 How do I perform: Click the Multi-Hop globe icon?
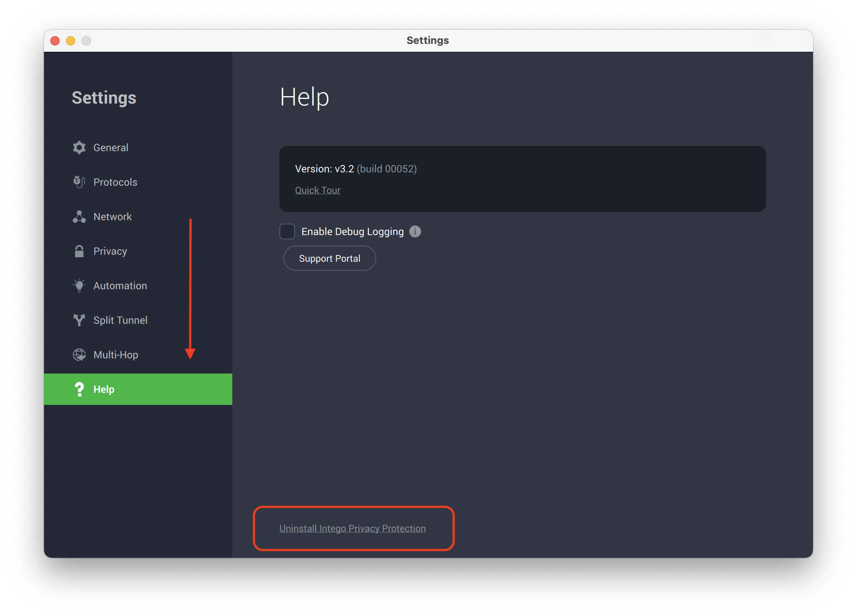click(79, 355)
